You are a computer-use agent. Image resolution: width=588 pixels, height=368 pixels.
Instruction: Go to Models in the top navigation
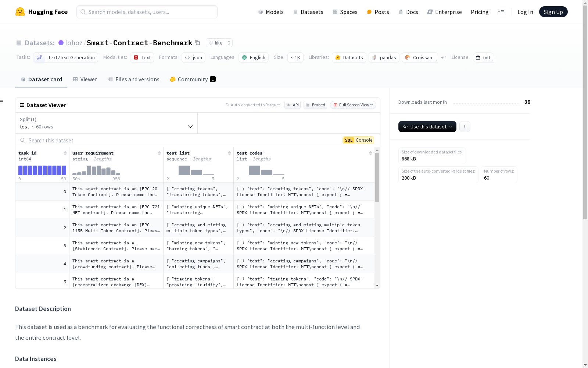pyautogui.click(x=271, y=12)
